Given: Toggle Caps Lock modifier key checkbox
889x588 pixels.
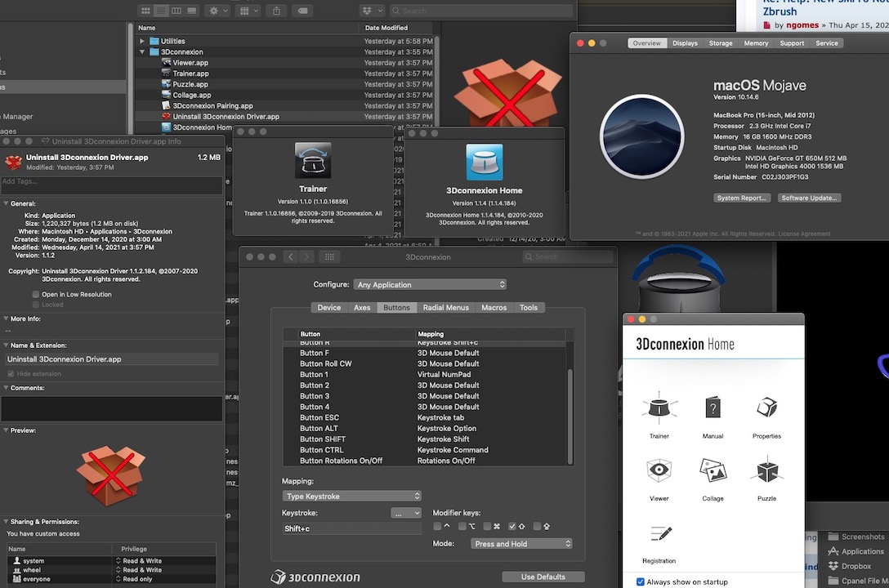Looking at the screenshot, I should click(537, 526).
